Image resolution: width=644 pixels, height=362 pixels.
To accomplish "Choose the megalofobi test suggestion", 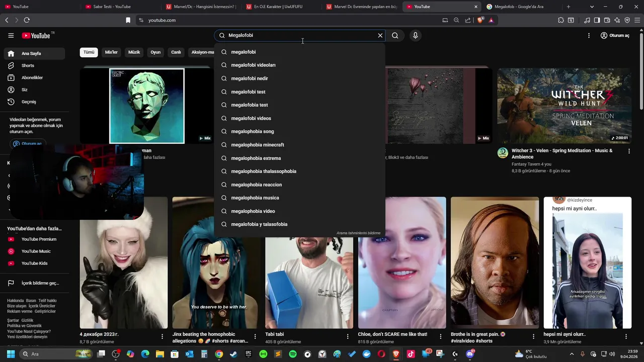I will [x=300, y=92].
